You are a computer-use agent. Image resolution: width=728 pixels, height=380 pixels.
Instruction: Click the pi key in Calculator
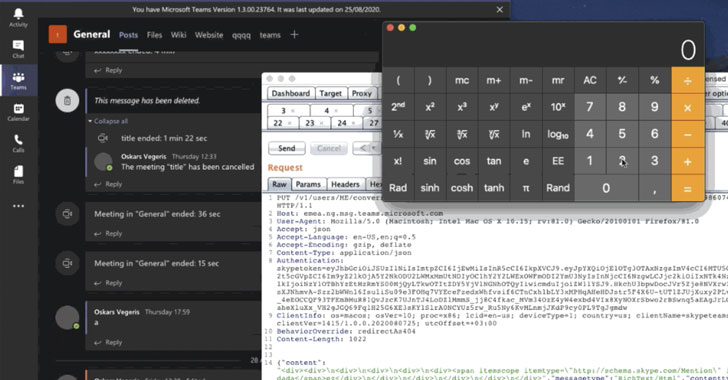[x=526, y=188]
